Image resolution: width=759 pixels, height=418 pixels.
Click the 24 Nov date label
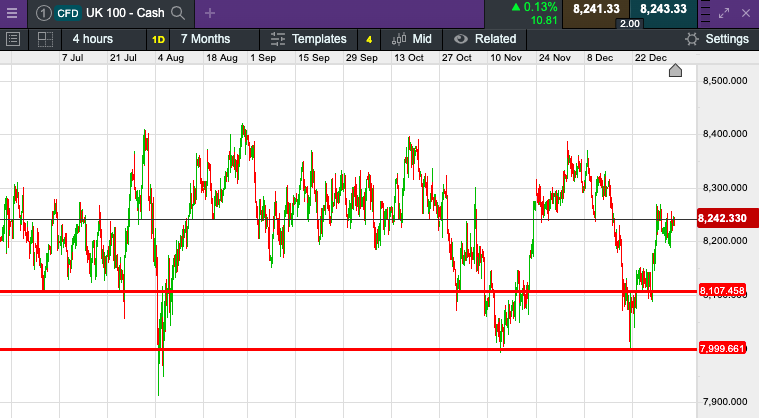555,58
